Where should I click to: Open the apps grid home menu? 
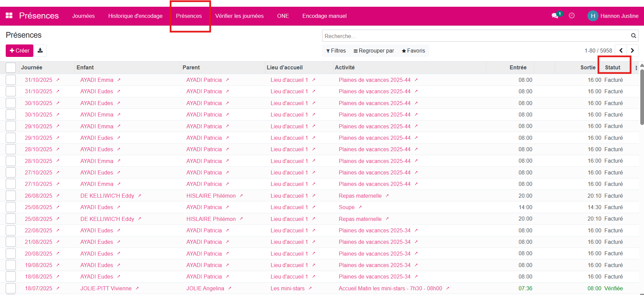9,15
